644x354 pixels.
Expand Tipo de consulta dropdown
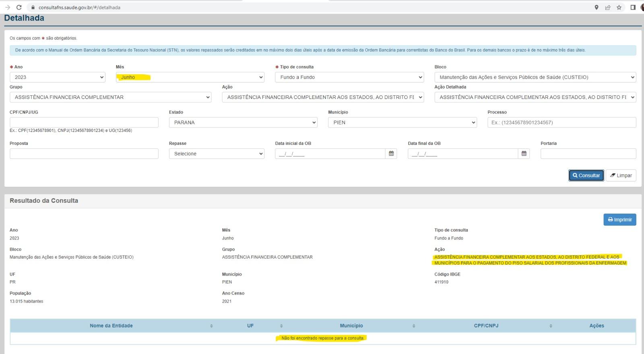pos(349,77)
